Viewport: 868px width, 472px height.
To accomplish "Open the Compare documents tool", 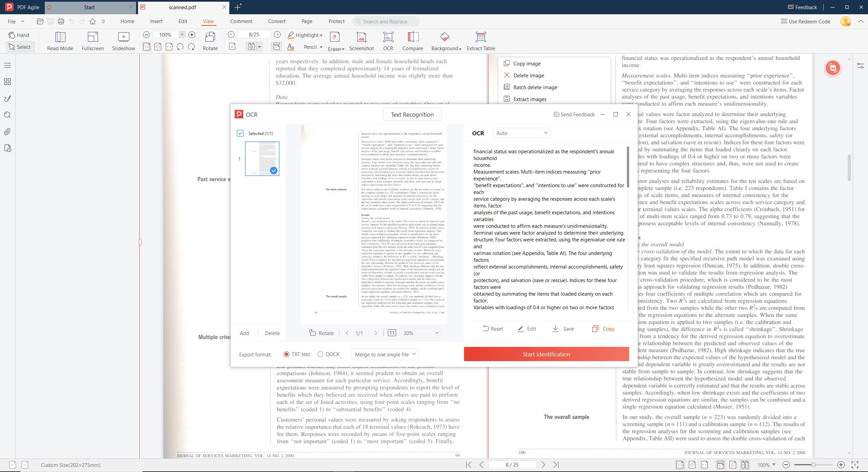I will tap(413, 41).
